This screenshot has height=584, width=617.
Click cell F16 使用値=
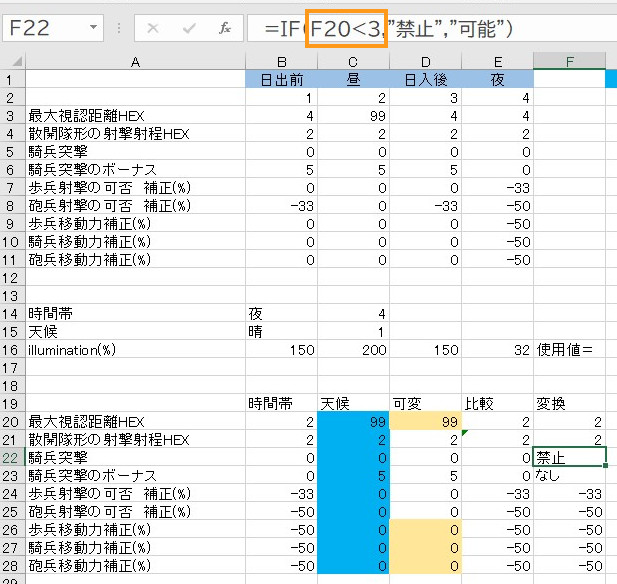(x=569, y=350)
